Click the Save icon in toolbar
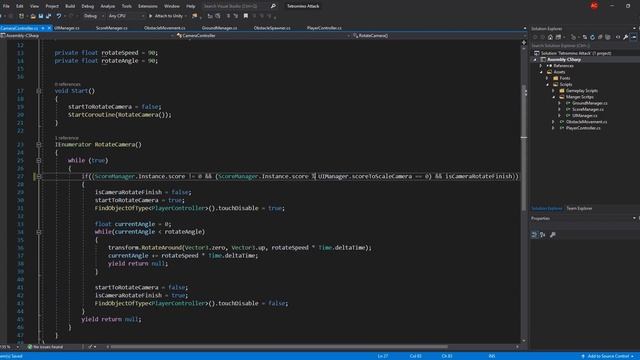This screenshot has width=640, height=360. [x=41, y=16]
